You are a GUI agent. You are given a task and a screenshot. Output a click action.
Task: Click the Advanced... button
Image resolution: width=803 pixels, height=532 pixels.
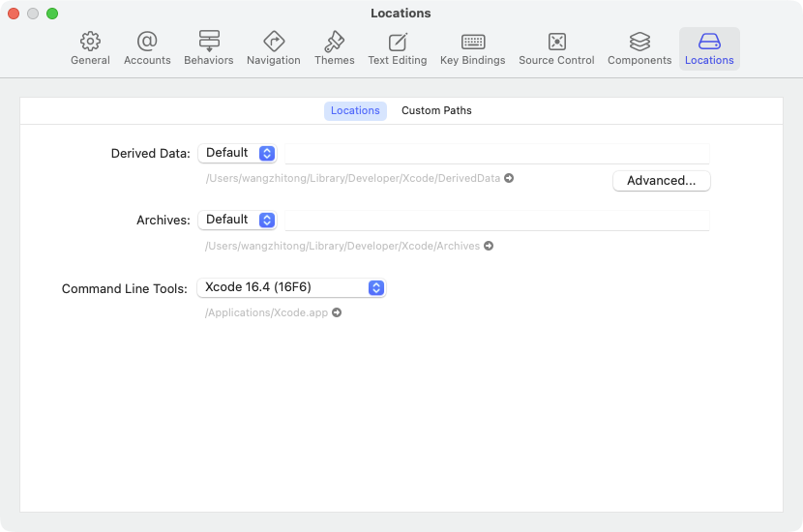[x=662, y=181]
